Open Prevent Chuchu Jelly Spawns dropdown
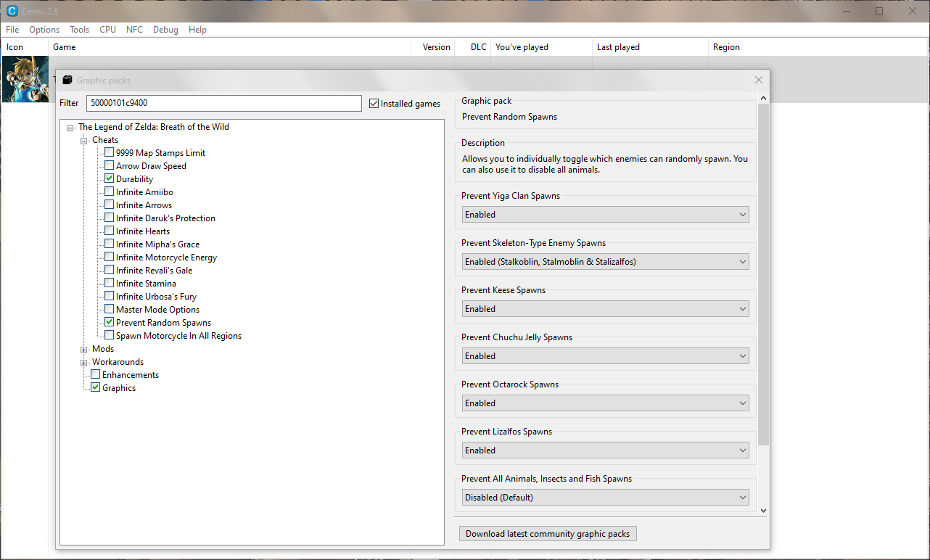Image resolution: width=930 pixels, height=560 pixels. [606, 356]
